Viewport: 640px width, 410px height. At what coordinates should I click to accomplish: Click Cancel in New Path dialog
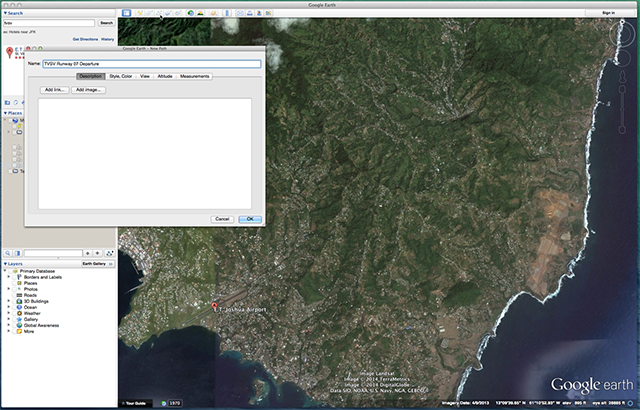222,219
